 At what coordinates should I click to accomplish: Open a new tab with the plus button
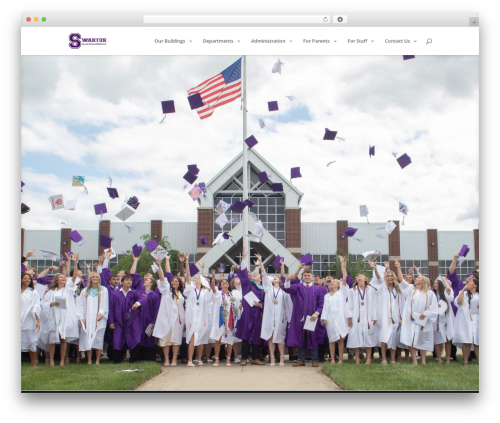(474, 22)
